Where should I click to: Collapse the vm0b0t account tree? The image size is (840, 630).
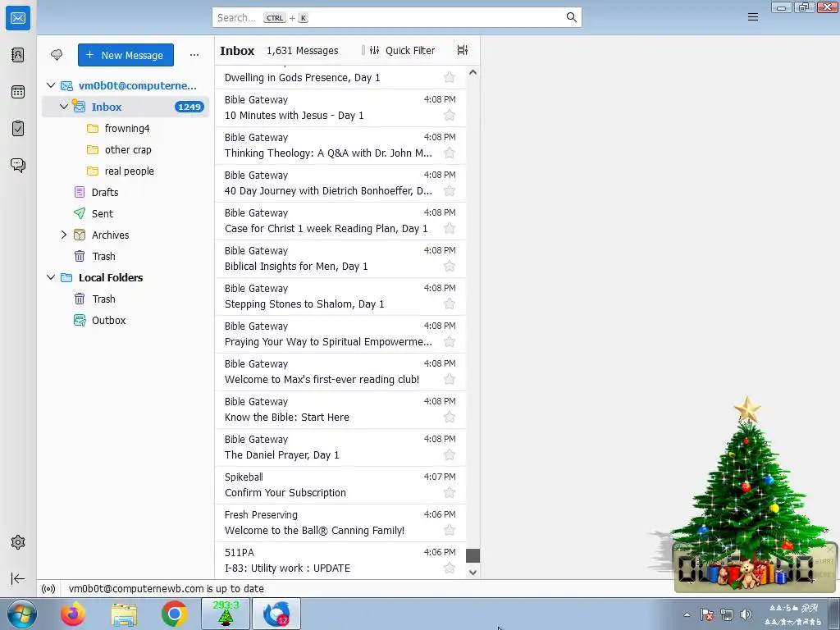51,85
